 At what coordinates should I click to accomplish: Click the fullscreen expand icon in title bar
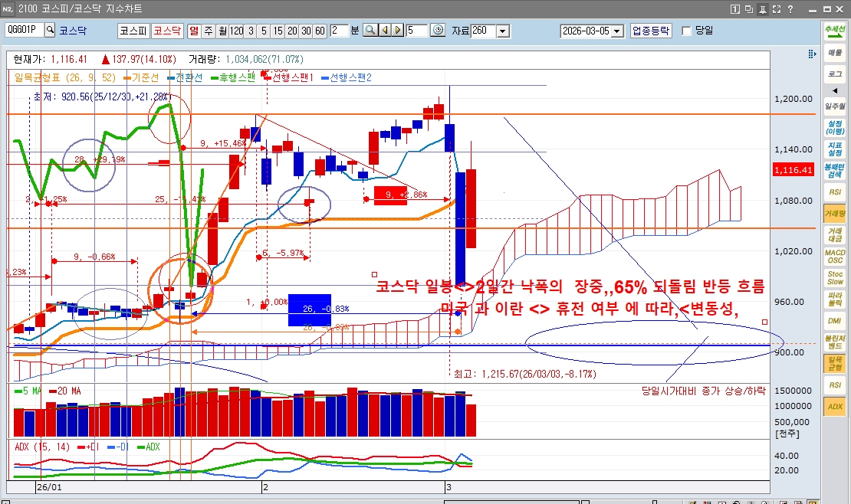tap(777, 9)
